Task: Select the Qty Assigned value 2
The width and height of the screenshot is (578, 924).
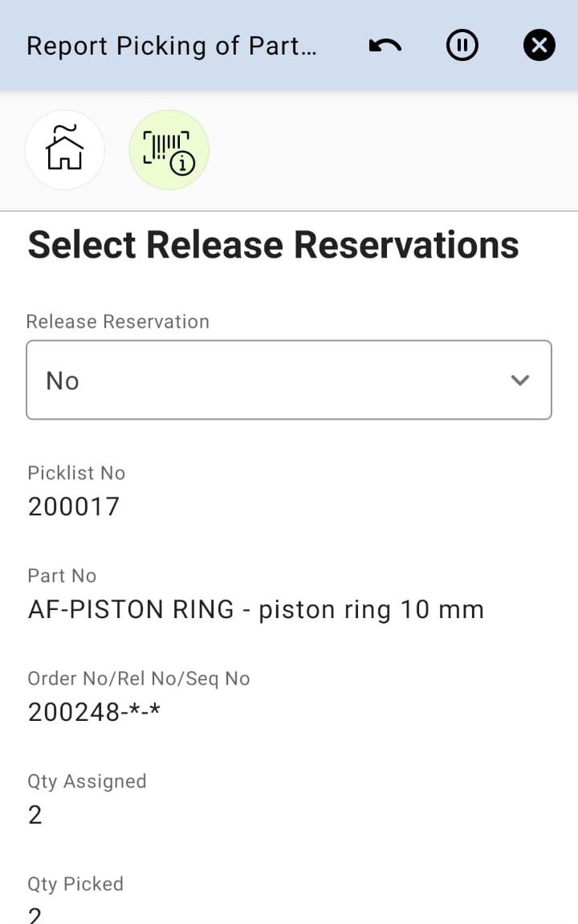Action: click(35, 815)
